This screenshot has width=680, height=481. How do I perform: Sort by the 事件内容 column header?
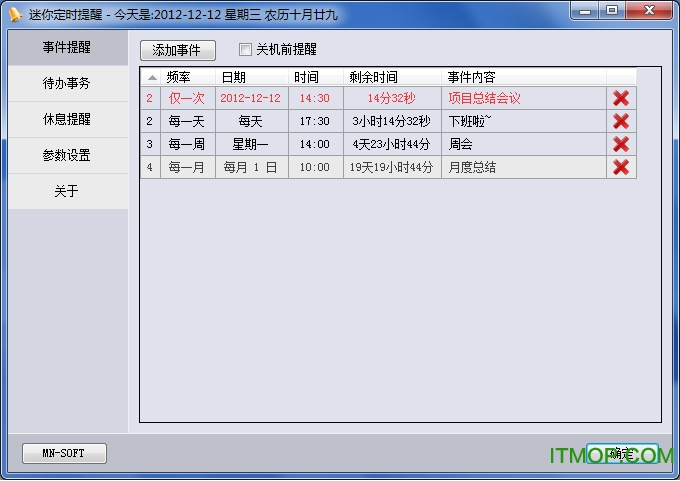[523, 77]
